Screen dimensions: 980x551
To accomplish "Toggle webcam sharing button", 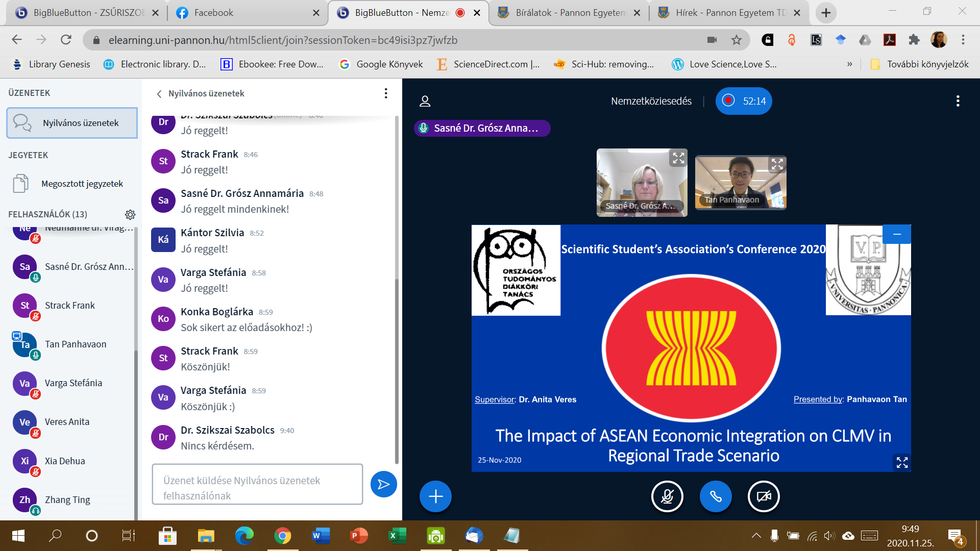I will pos(764,496).
